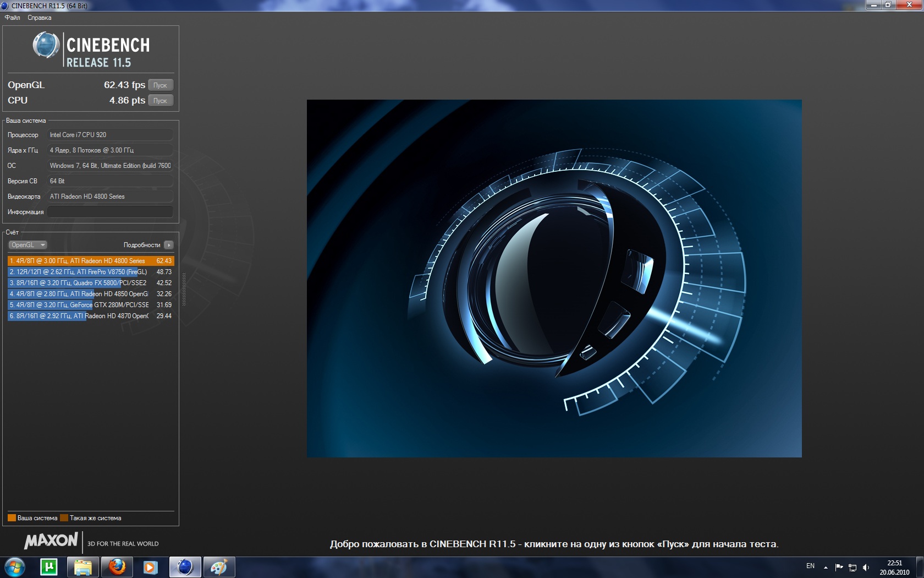This screenshot has height=578, width=924.
Task: Open the Файл menu
Action: pyautogui.click(x=12, y=18)
